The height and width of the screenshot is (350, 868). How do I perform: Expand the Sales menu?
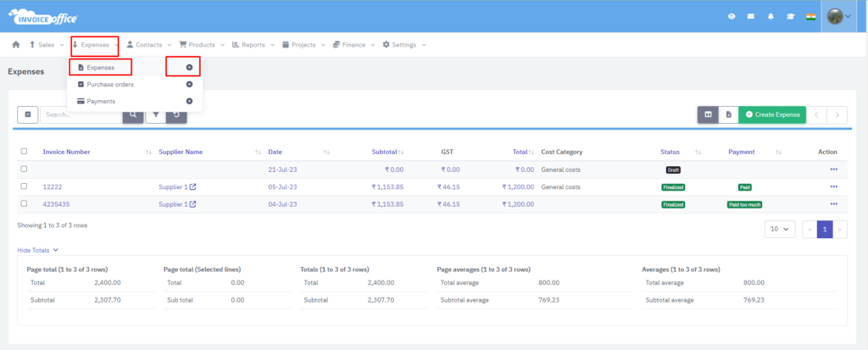click(x=47, y=45)
